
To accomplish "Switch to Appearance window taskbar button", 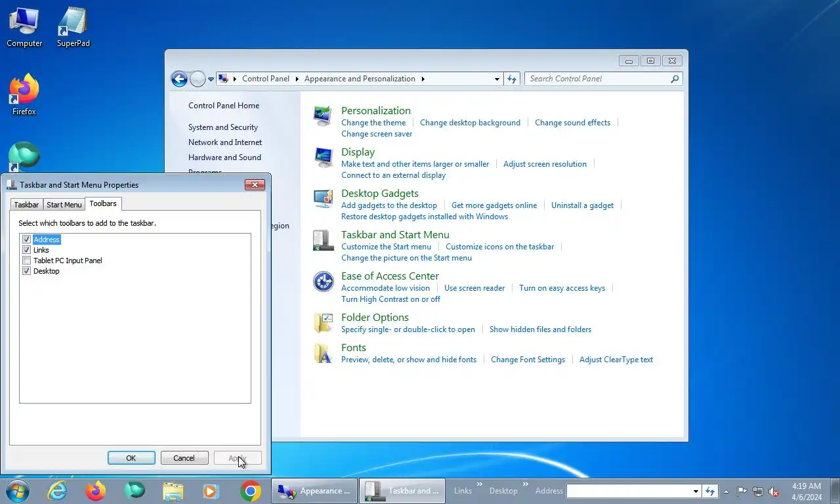I will pyautogui.click(x=314, y=491).
